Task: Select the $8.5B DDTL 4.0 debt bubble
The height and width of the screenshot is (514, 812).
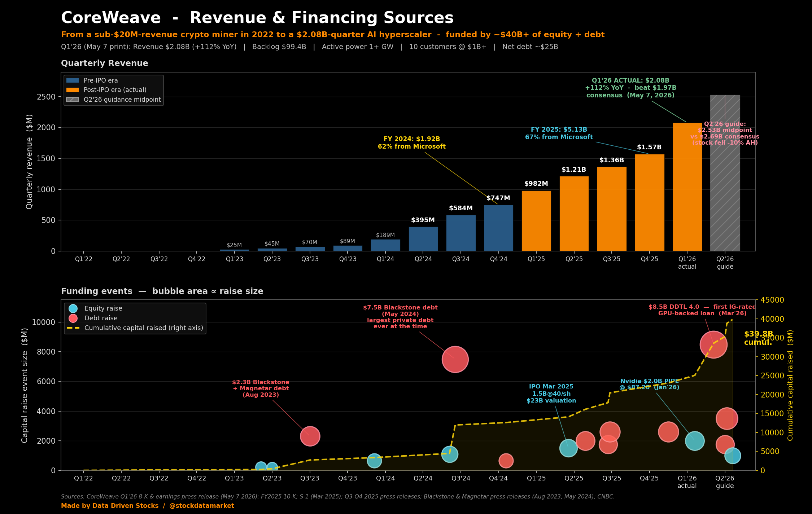Action: (713, 344)
